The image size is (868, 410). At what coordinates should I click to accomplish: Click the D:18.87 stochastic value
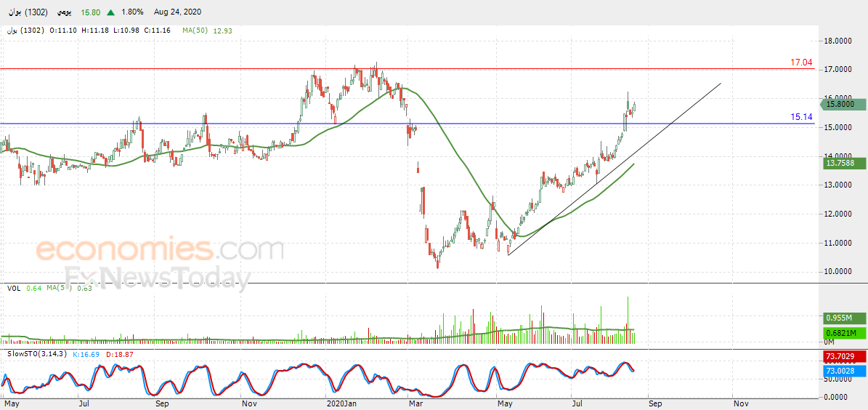pos(118,353)
